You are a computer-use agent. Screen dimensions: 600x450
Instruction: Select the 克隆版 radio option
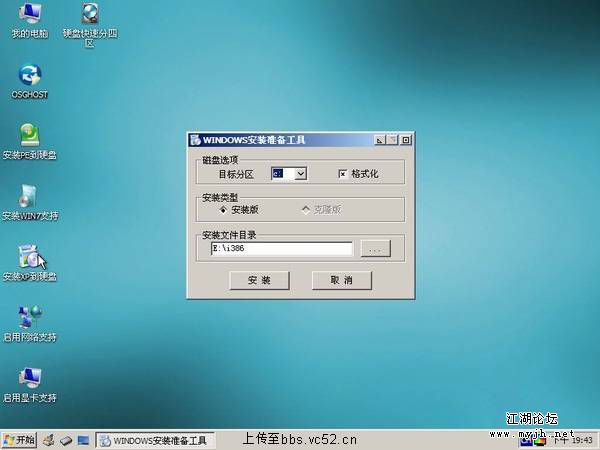(x=306, y=210)
